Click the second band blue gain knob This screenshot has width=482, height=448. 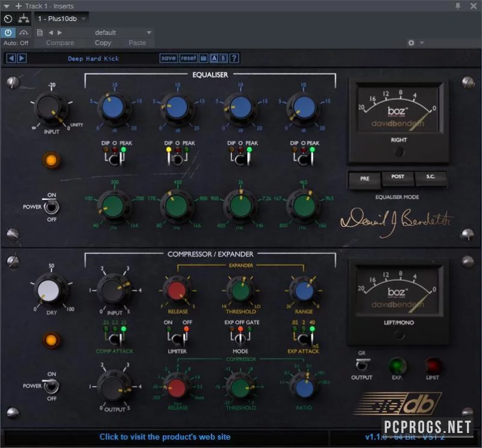click(177, 107)
